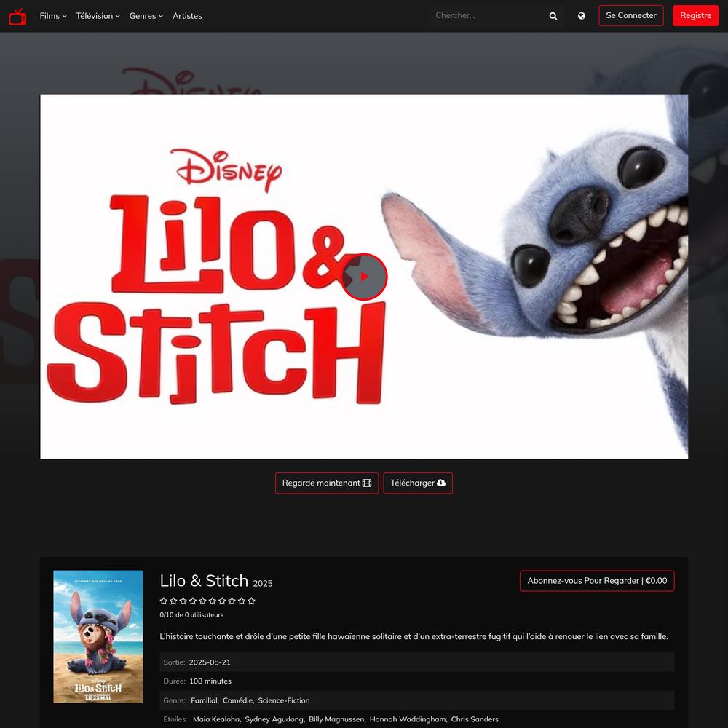This screenshot has width=728, height=728.
Task: Click the search magnifier icon
Action: click(553, 16)
